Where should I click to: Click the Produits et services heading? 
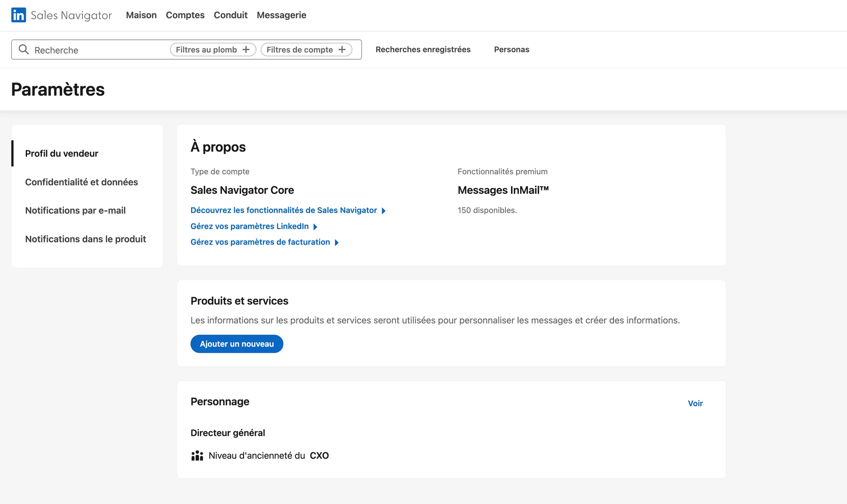(239, 301)
